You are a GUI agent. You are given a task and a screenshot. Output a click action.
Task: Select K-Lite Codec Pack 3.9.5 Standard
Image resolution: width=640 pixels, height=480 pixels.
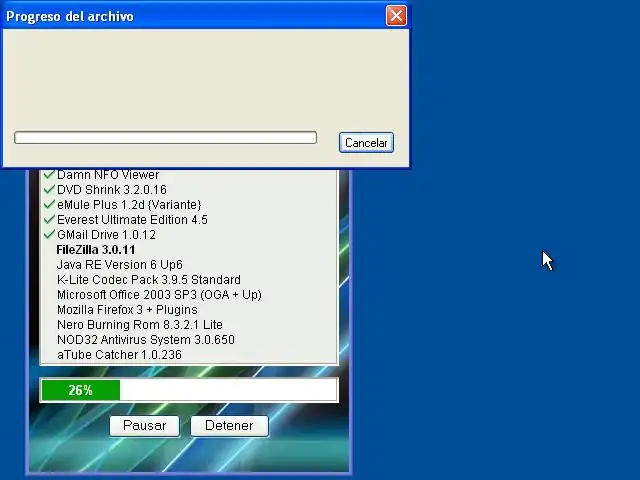point(149,280)
